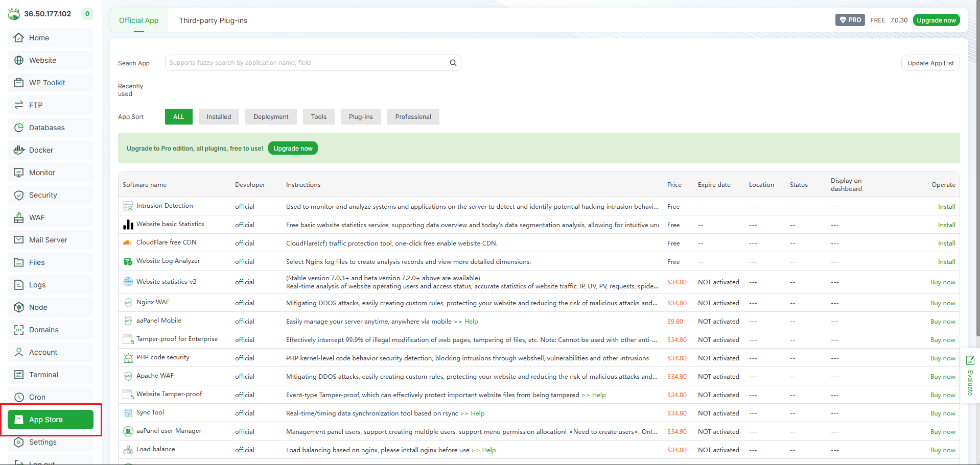Open the WAF icon in sidebar
Screen dimensions: 980x465
(19, 217)
